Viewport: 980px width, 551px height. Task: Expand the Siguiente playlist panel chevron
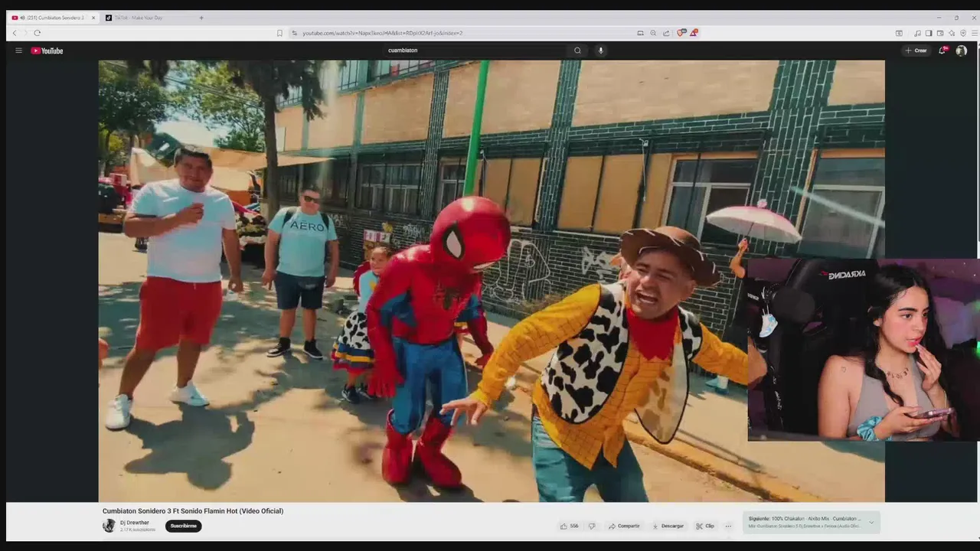click(x=871, y=523)
